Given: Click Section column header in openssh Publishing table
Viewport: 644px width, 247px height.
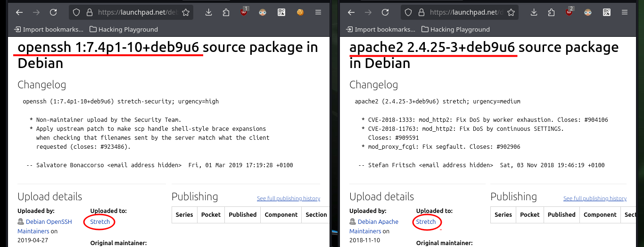Looking at the screenshot, I should click(316, 214).
